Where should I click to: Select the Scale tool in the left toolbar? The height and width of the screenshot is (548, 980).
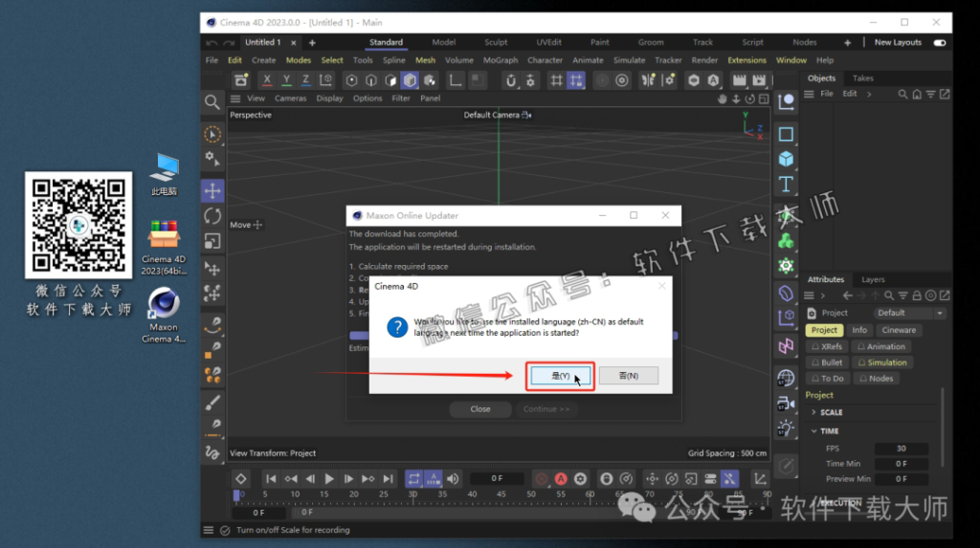pos(212,241)
